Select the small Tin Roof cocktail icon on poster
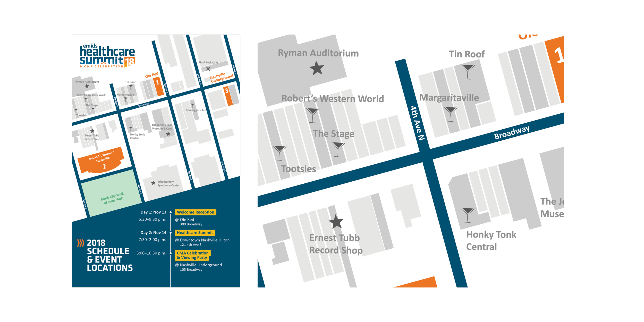The width and height of the screenshot is (644, 322). 131,87
